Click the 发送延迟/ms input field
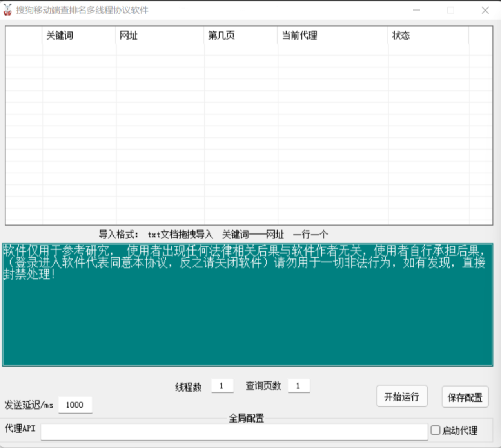 tap(75, 405)
